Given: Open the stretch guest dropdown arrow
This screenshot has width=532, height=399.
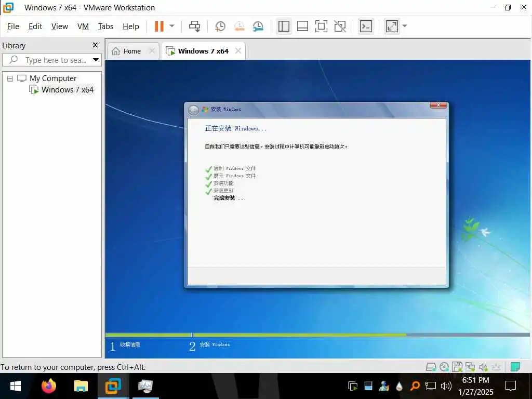Looking at the screenshot, I should coord(404,26).
